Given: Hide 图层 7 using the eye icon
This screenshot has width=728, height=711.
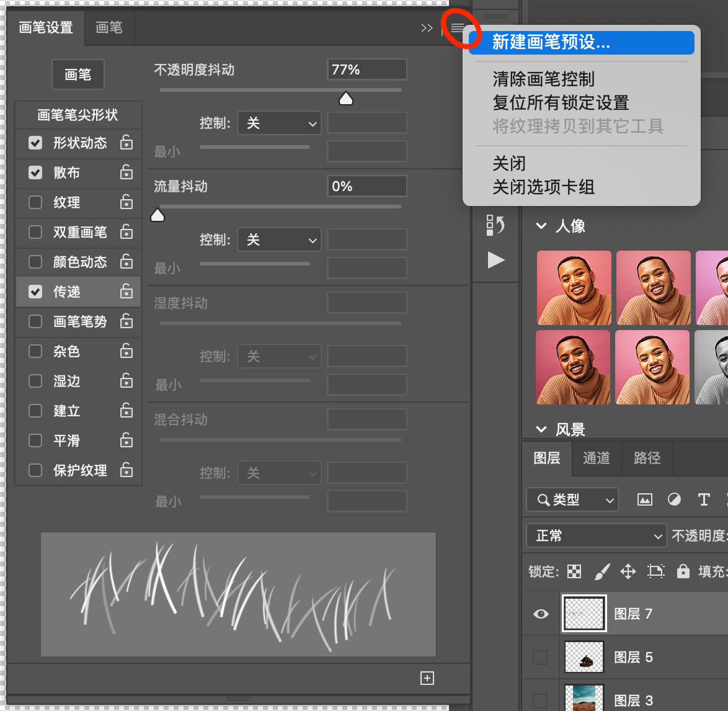Looking at the screenshot, I should click(541, 614).
